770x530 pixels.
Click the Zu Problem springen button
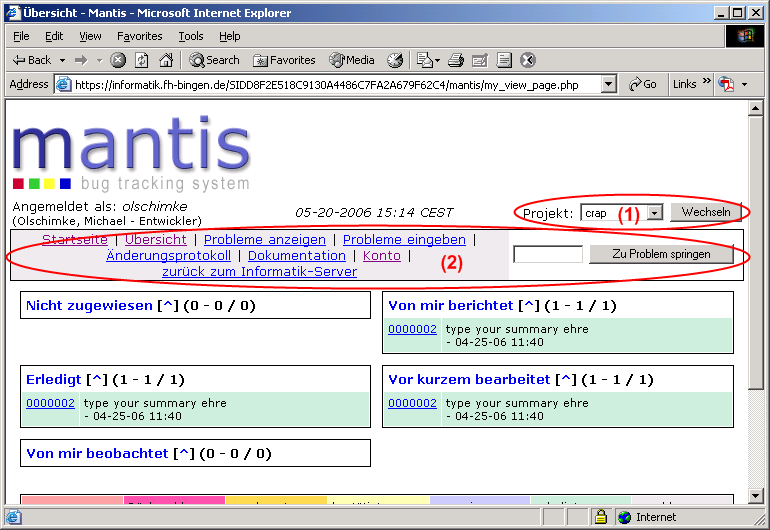(x=661, y=254)
